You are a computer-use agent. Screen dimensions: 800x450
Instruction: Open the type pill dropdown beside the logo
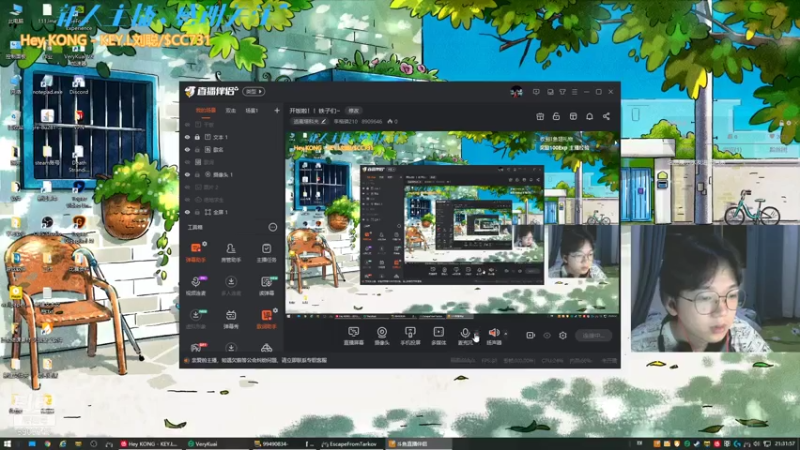[x=254, y=92]
